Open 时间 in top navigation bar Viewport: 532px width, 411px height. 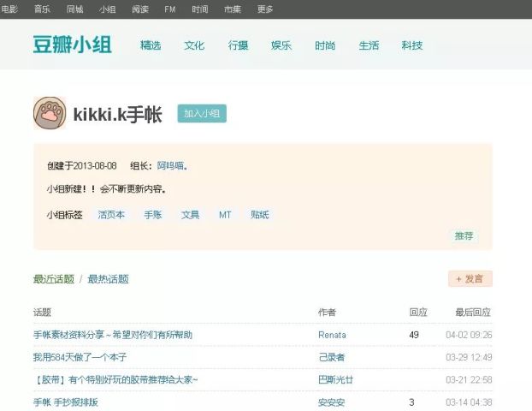point(200,9)
